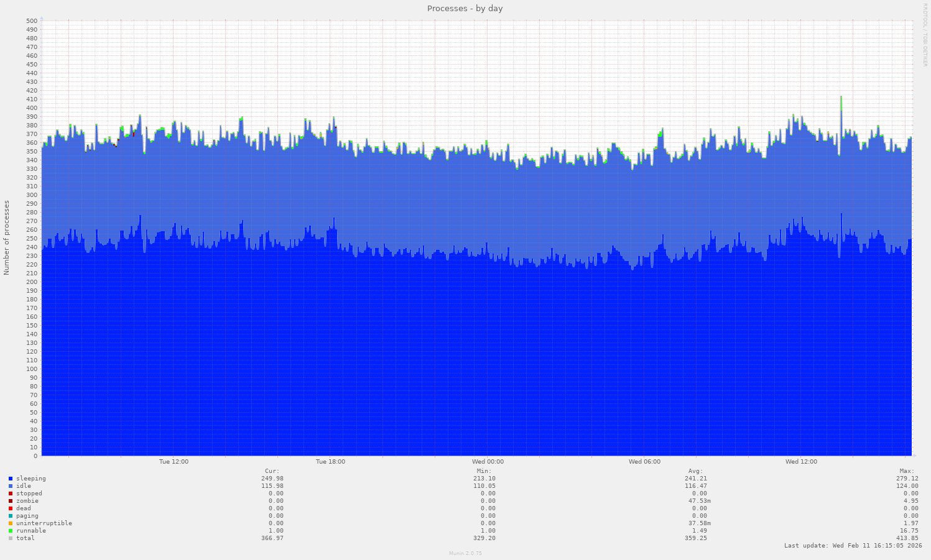
Task: Click the runnable legend color swatch
Action: tap(11, 531)
